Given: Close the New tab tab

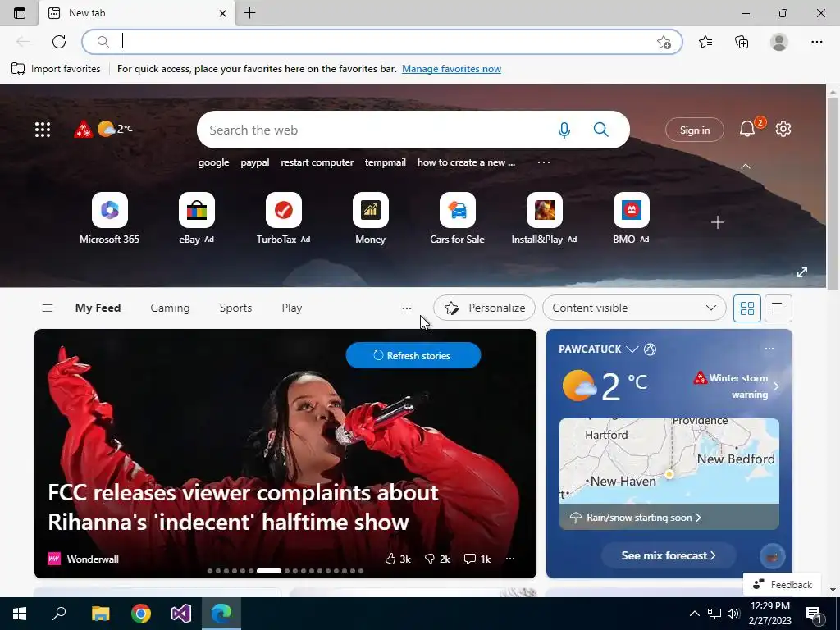Looking at the screenshot, I should pos(222,13).
